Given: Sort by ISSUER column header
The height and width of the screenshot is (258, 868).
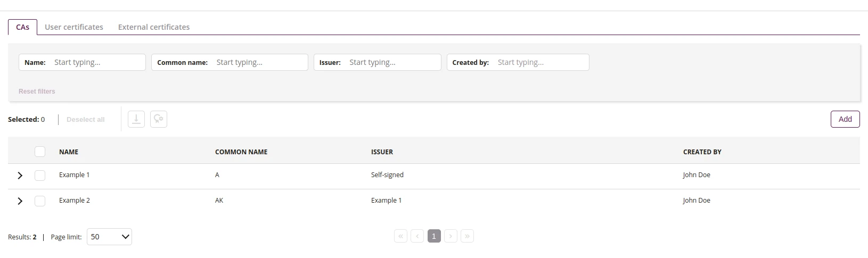Looking at the screenshot, I should click(382, 152).
